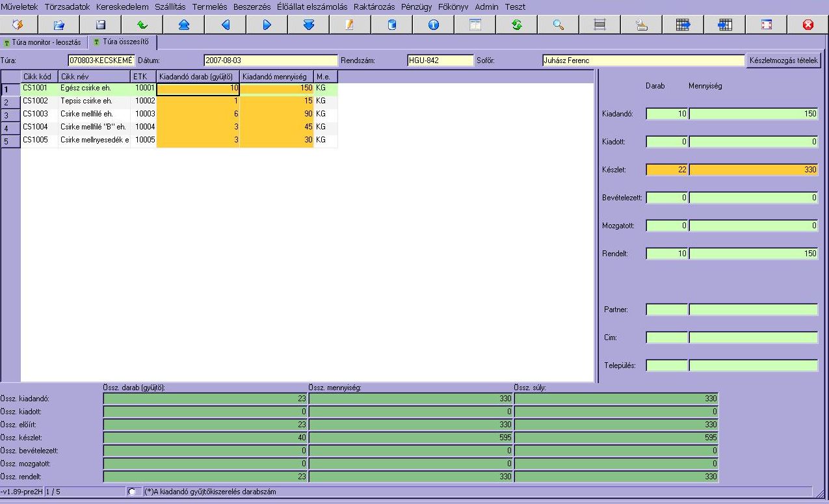
Task: Click the table export arrow icon
Action: (x=683, y=25)
